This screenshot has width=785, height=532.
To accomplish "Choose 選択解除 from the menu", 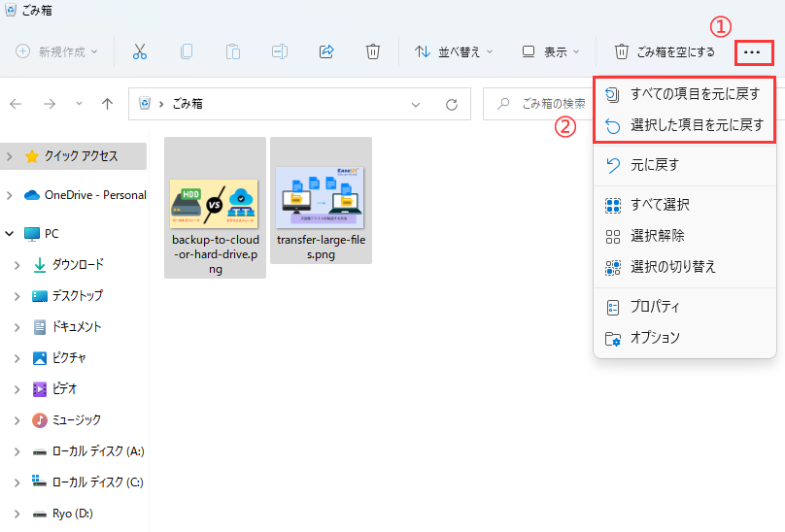I will pos(684,236).
